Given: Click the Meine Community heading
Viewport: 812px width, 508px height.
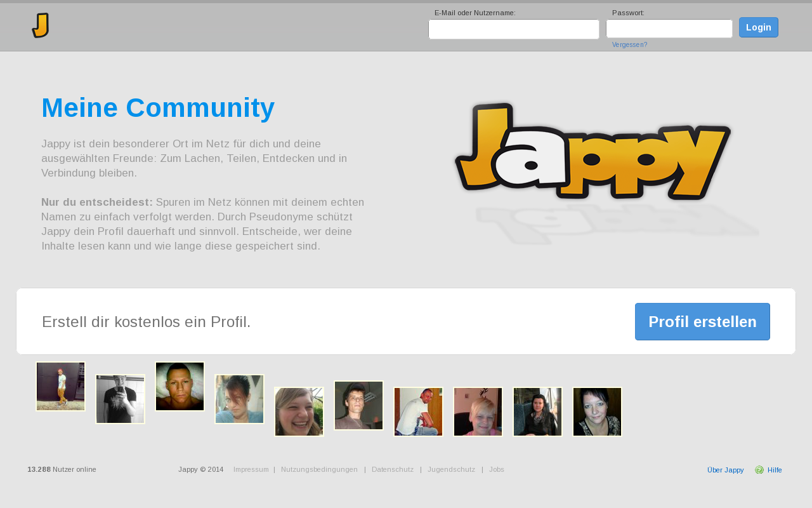Looking at the screenshot, I should pyautogui.click(x=158, y=108).
